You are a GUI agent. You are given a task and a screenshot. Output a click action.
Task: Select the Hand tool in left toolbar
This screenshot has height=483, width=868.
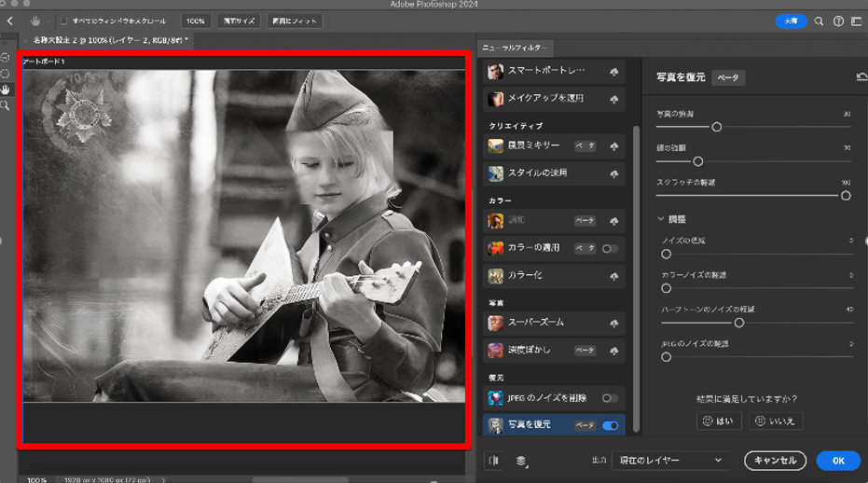(x=6, y=89)
